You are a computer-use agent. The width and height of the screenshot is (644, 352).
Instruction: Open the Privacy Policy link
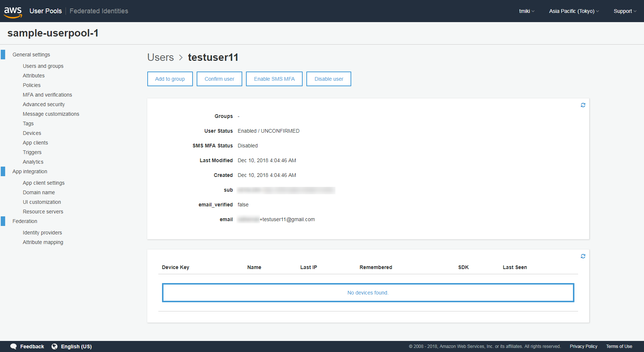(583, 346)
